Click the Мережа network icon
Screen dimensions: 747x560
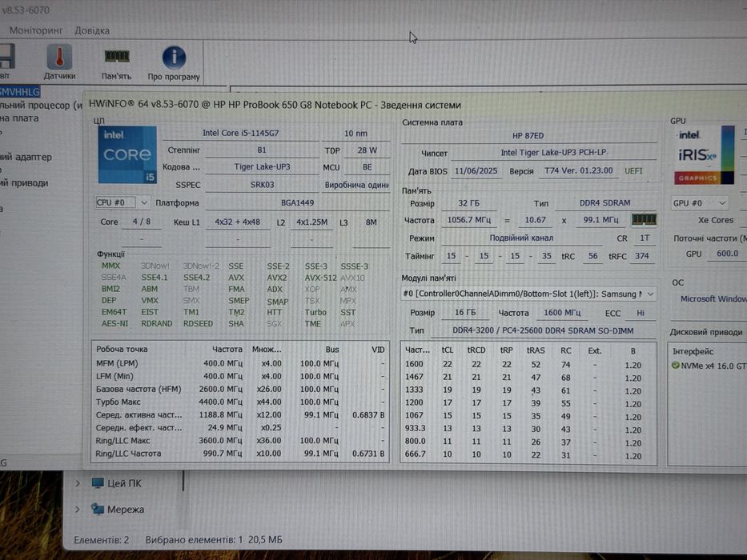(98, 509)
